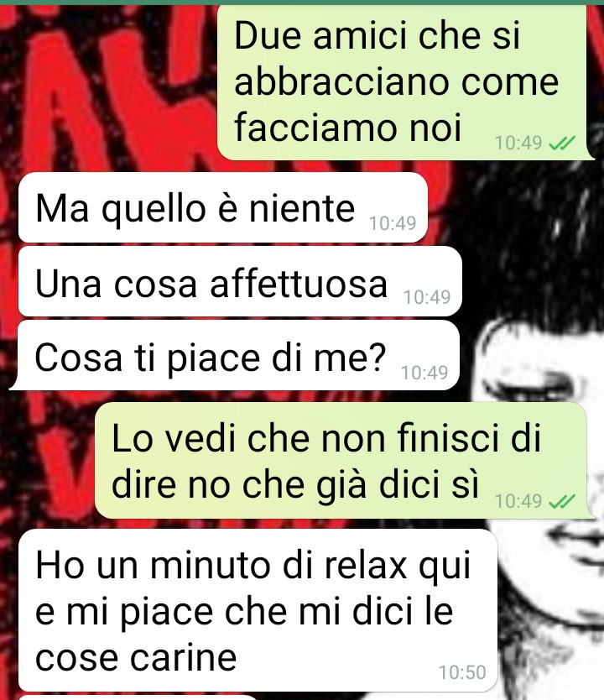604x700 pixels.
Task: Tap the 10:49 timestamp on 'già dici sì' bubble
Action: pos(518,501)
